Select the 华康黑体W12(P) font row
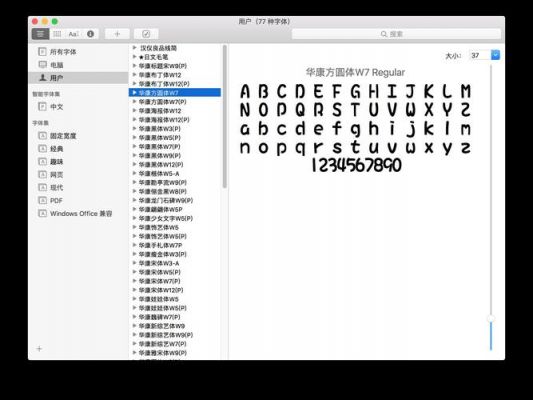533x400 pixels. [x=175, y=164]
